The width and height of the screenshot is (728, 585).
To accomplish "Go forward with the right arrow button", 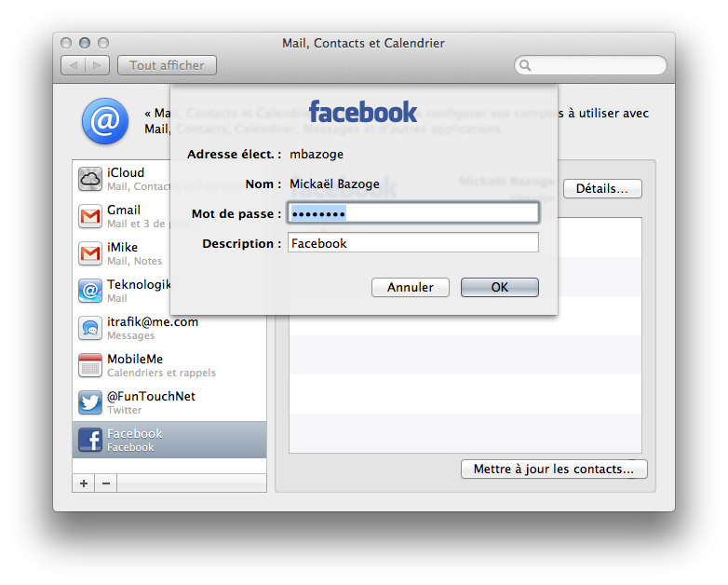I will tap(98, 65).
